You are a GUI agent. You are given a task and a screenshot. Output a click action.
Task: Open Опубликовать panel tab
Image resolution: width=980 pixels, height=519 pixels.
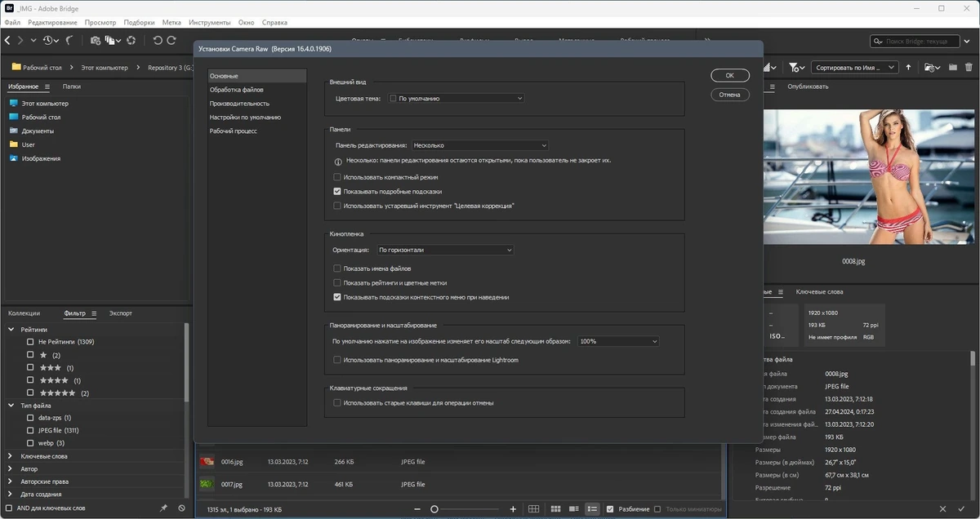[x=808, y=86]
